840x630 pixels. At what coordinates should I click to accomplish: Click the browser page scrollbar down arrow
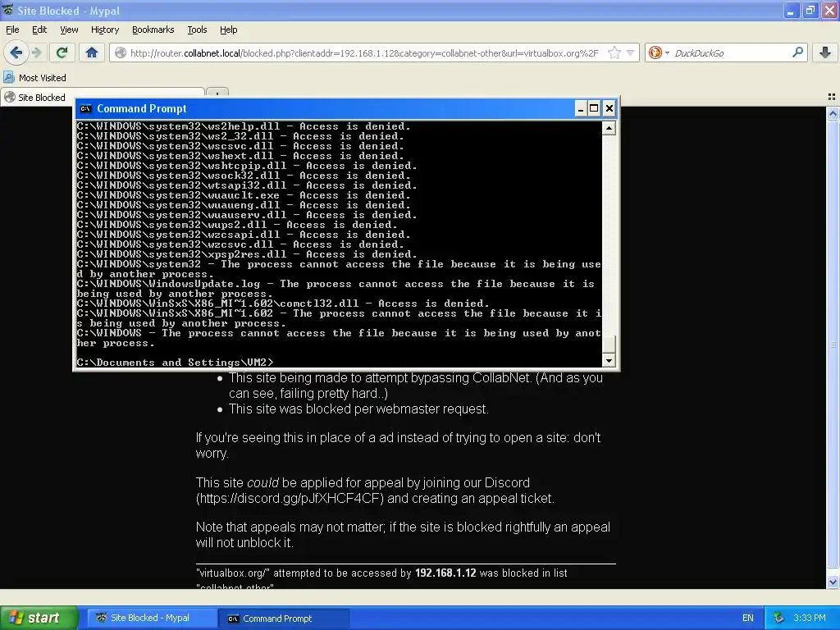click(x=833, y=582)
